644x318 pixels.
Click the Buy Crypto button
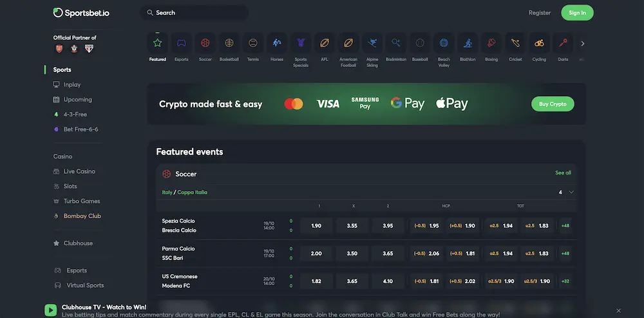(553, 104)
